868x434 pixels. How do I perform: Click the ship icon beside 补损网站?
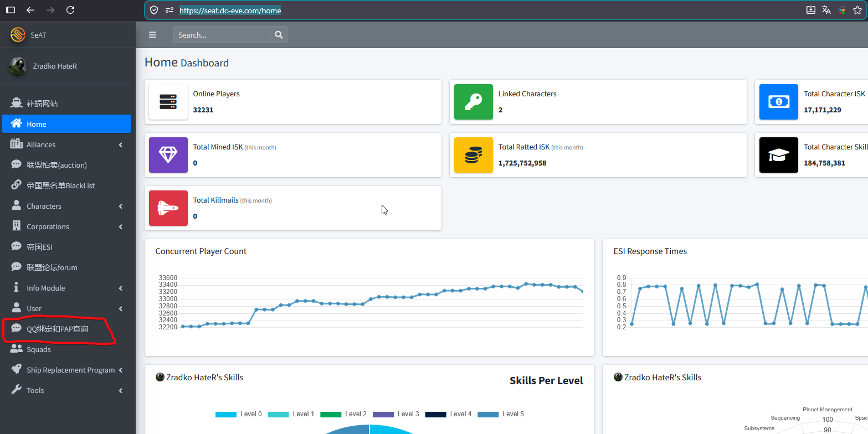(x=17, y=103)
